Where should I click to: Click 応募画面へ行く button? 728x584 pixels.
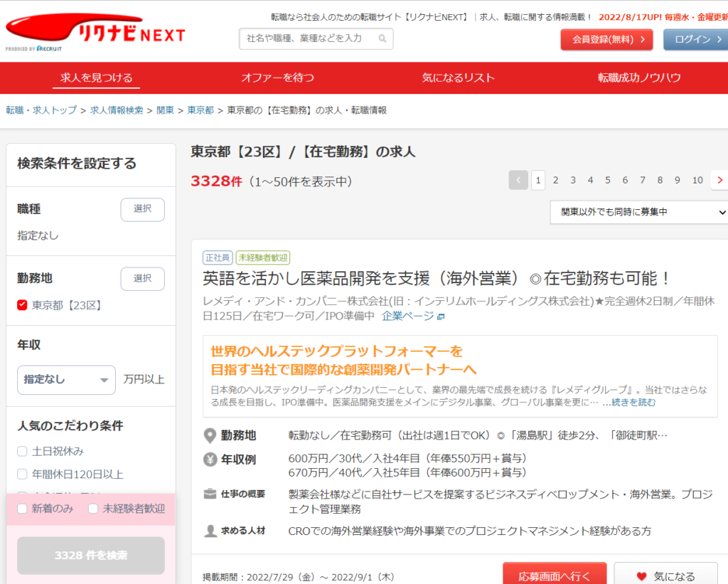click(x=555, y=574)
